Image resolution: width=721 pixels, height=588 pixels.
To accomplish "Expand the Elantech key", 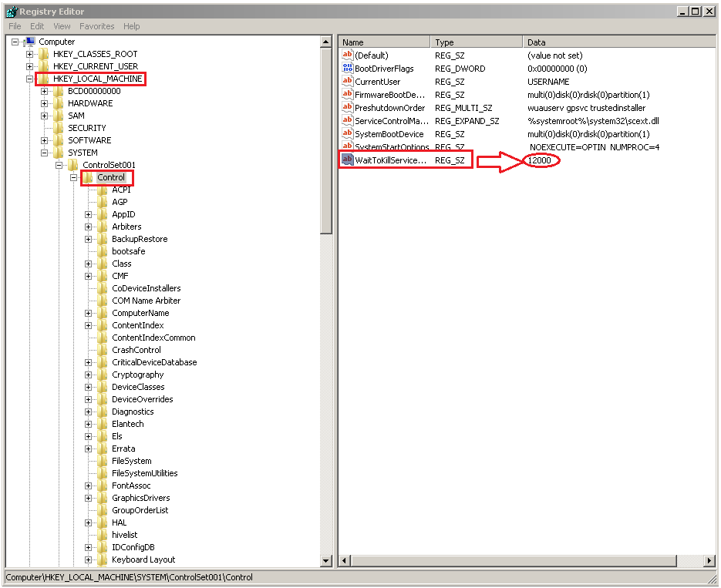I will (88, 424).
